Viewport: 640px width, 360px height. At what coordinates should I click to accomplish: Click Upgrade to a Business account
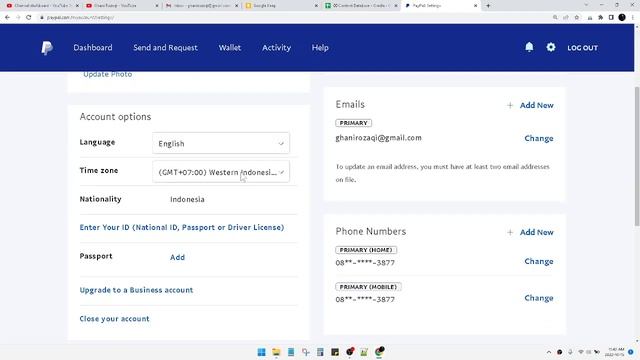pyautogui.click(x=136, y=290)
